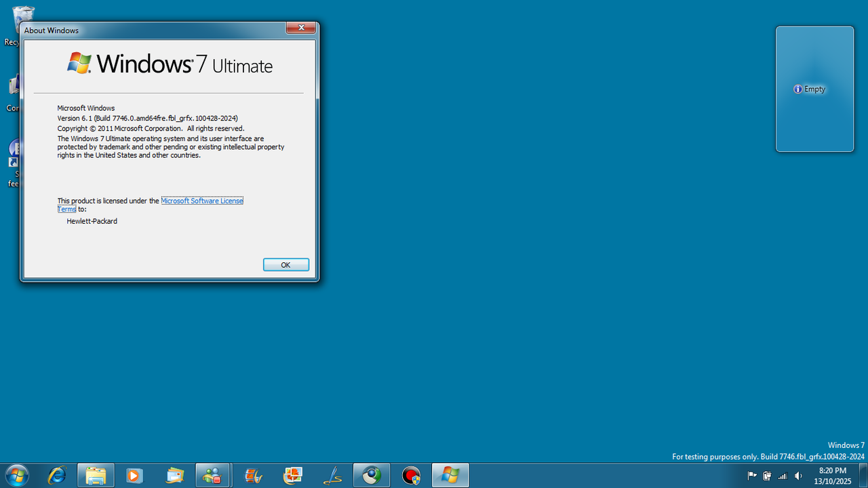Open the Microsoft Software License Terms link
This screenshot has height=488, width=868.
pyautogui.click(x=201, y=201)
